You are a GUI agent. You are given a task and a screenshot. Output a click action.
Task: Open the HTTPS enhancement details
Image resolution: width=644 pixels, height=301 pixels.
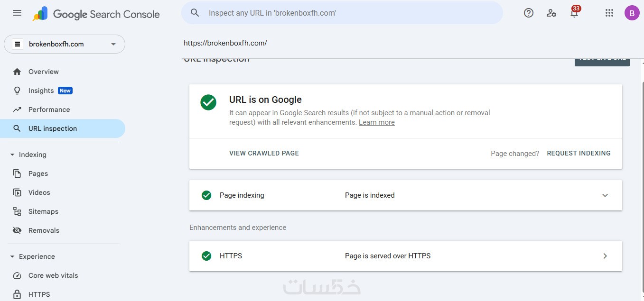coord(605,256)
